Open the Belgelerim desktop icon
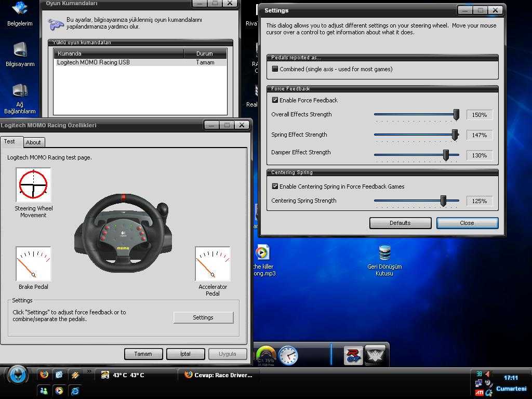This screenshot has height=399, width=532. tap(20, 14)
